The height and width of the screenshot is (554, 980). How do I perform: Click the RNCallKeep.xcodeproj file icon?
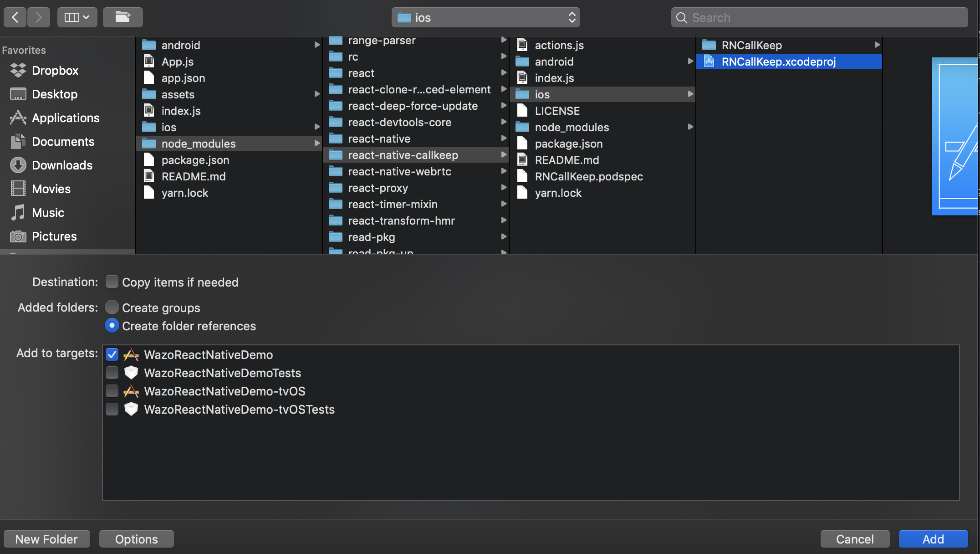pos(708,61)
